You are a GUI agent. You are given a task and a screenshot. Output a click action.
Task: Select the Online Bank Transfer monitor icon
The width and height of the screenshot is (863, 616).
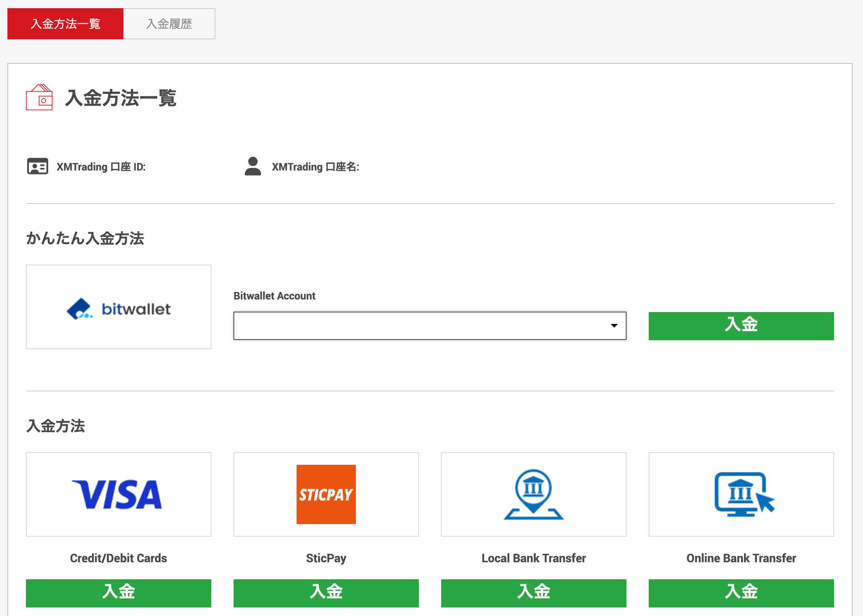pos(741,494)
